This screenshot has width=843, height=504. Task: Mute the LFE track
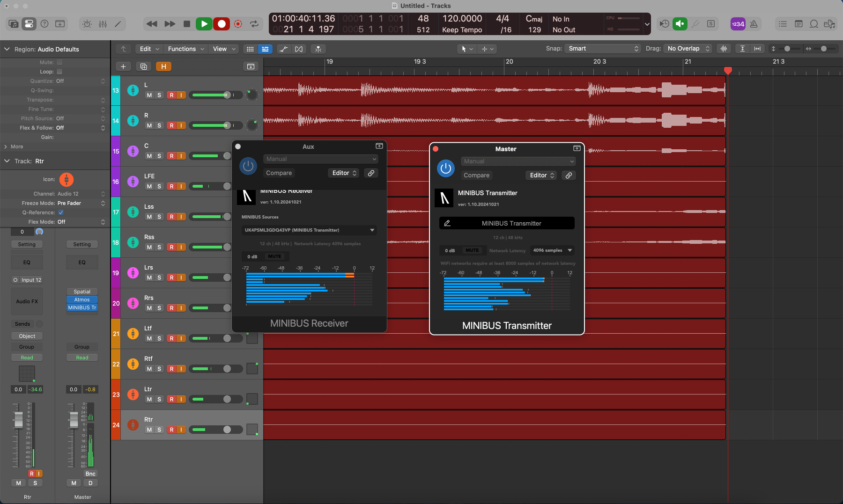(x=149, y=186)
